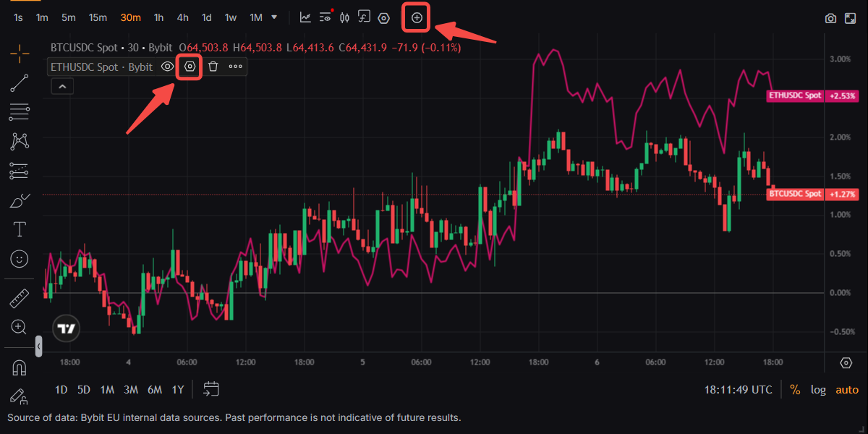
Task: Open ETHUSDC Spot series settings
Action: pyautogui.click(x=190, y=67)
